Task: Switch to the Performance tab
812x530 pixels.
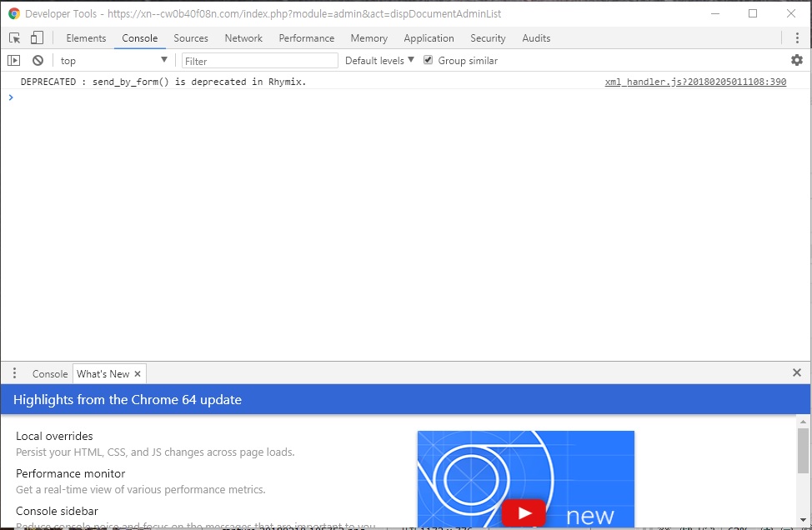Action: (306, 38)
